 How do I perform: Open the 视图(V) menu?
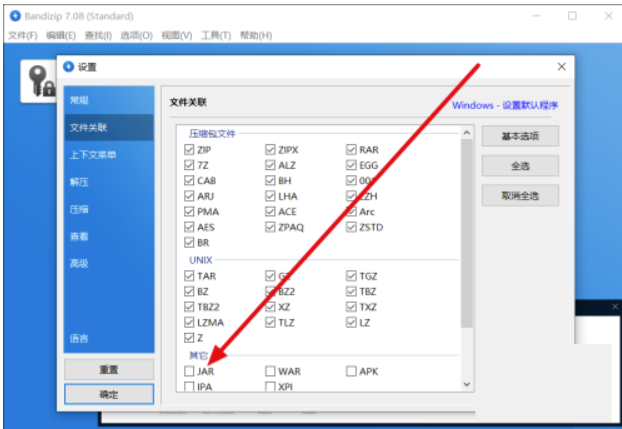[x=177, y=36]
